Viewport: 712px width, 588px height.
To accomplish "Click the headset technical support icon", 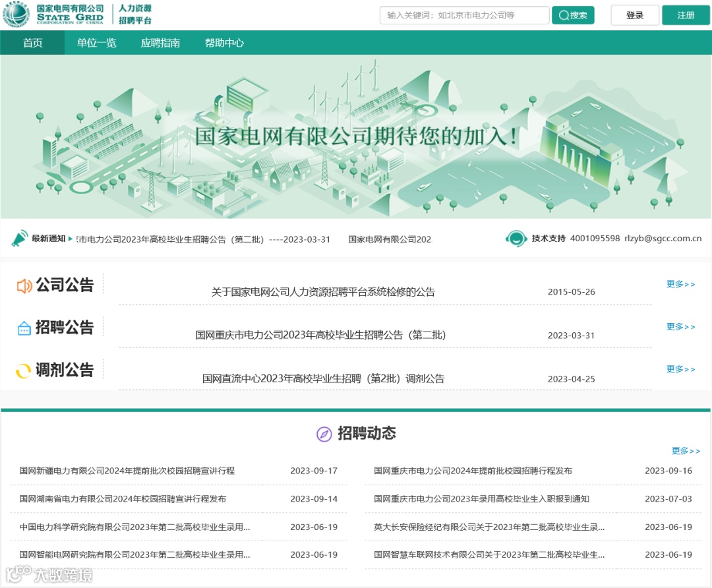I will click(516, 239).
